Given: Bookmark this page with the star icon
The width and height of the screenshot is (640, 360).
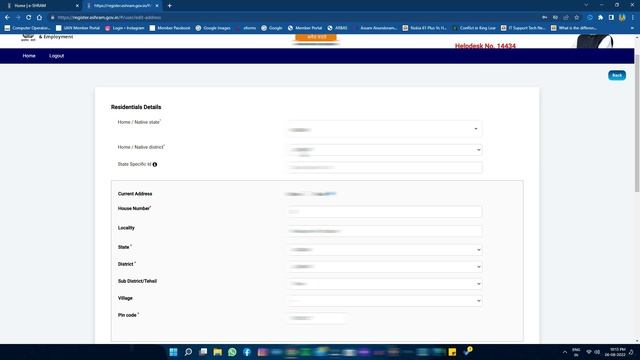Looking at the screenshot, I should 577,18.
